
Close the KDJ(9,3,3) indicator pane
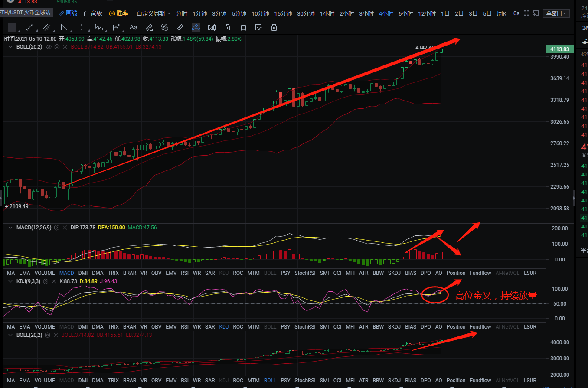click(x=54, y=281)
